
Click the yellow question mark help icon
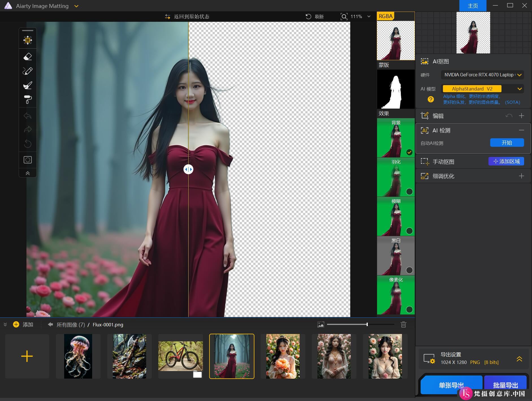point(431,99)
